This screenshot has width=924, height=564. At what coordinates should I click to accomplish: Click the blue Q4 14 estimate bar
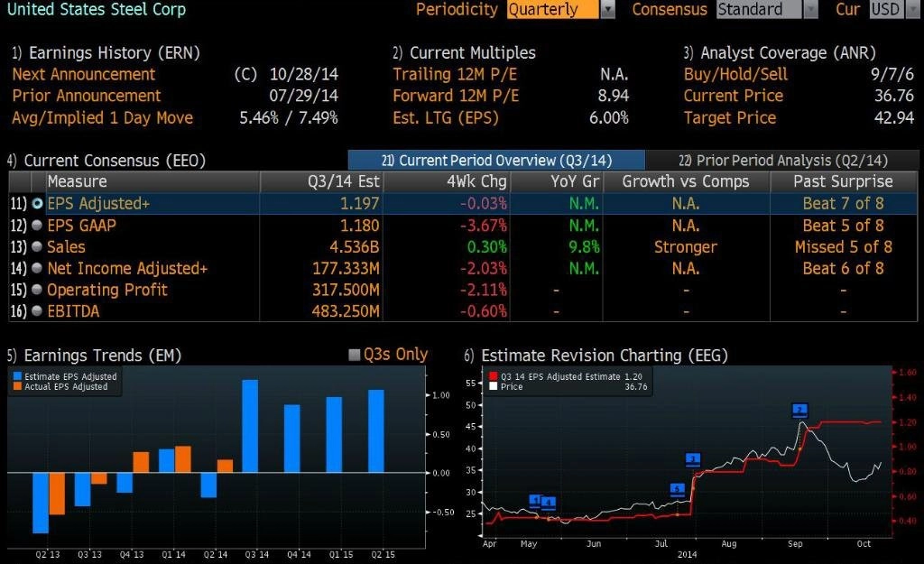click(291, 439)
